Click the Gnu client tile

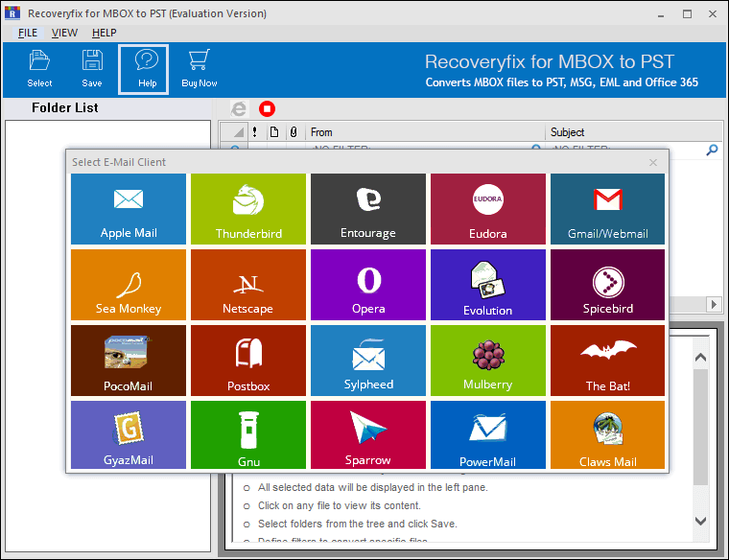click(248, 435)
